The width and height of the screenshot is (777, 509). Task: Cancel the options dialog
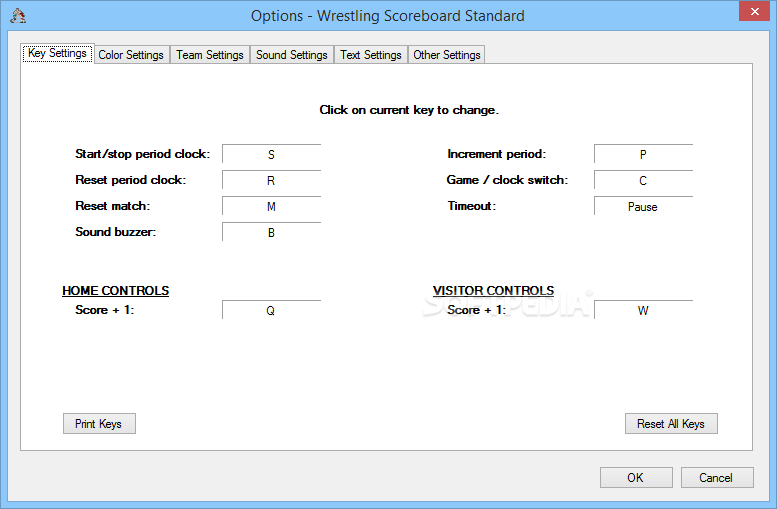pyautogui.click(x=717, y=477)
